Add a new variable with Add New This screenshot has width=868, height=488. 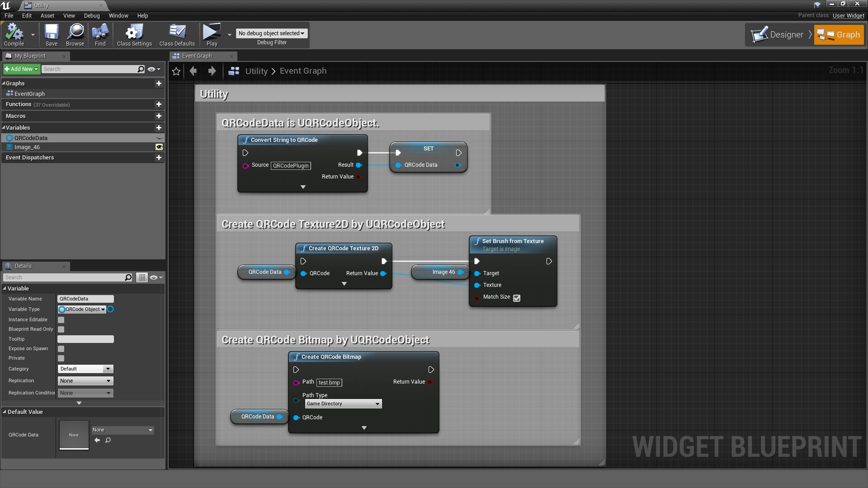(20, 69)
